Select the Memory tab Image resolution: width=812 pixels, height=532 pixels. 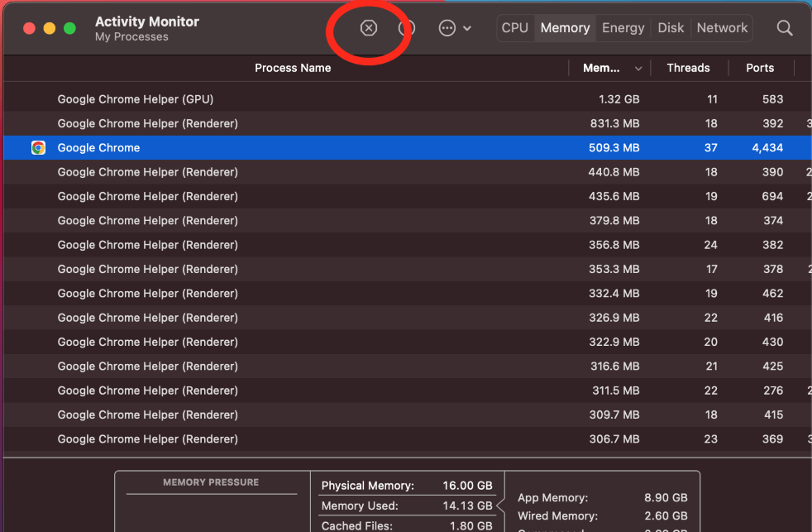click(x=565, y=28)
